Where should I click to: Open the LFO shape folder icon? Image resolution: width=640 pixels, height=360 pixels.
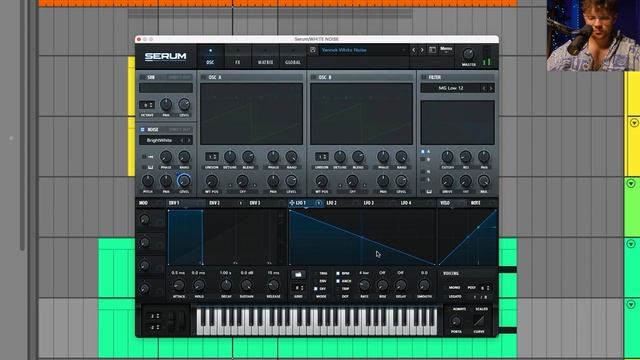click(x=298, y=274)
